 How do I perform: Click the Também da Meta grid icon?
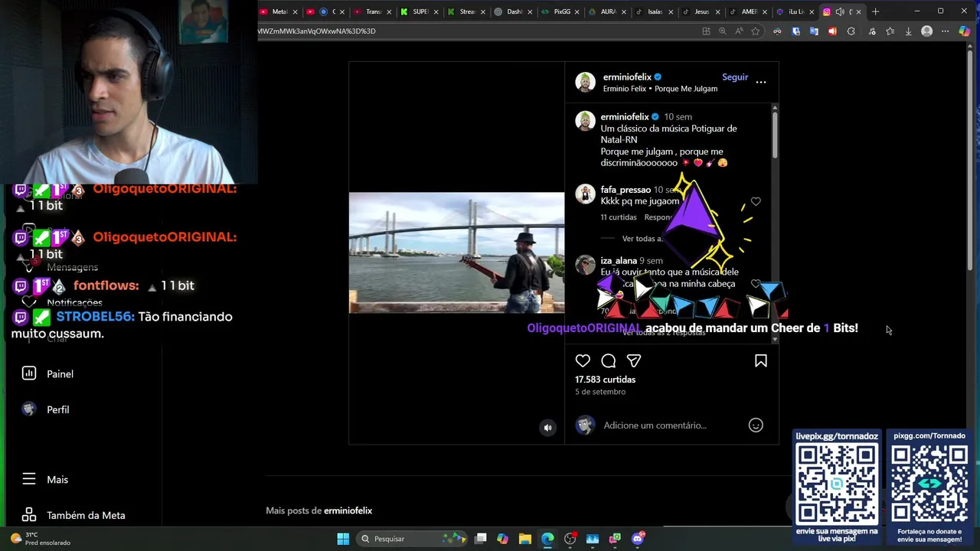pyautogui.click(x=29, y=515)
